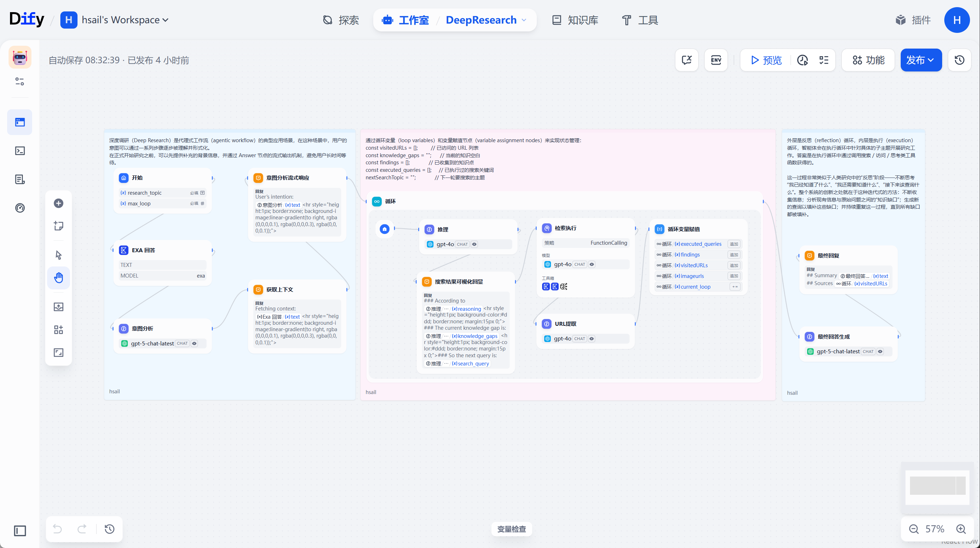Click the DeepResearch robot app icon
Viewport: 980px width, 548px height.
pos(20,58)
